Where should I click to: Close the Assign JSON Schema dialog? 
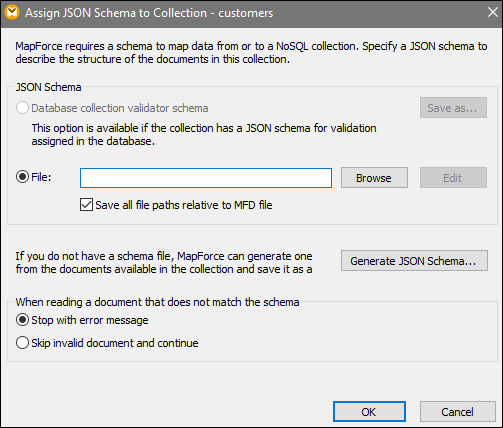(x=493, y=12)
